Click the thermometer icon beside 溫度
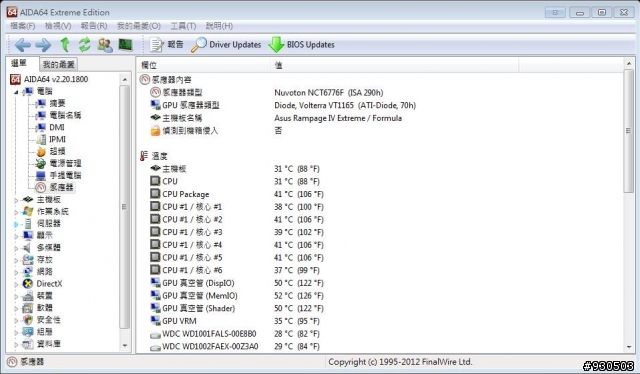The image size is (640, 374). point(144,156)
